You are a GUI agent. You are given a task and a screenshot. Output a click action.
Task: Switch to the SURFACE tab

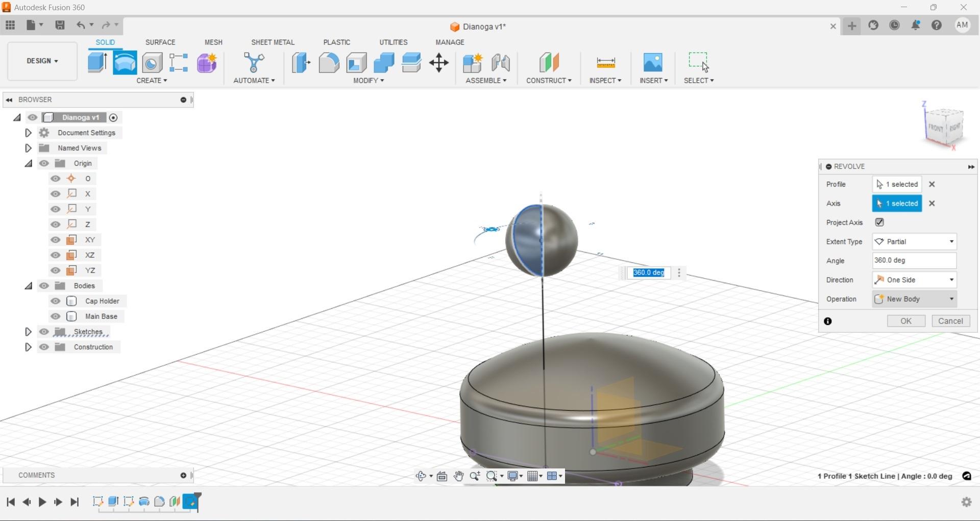point(160,42)
